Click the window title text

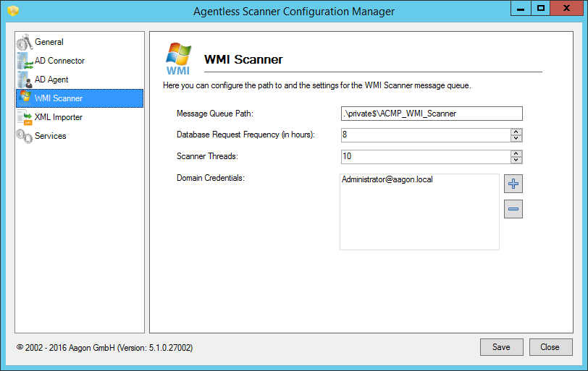[x=293, y=12]
